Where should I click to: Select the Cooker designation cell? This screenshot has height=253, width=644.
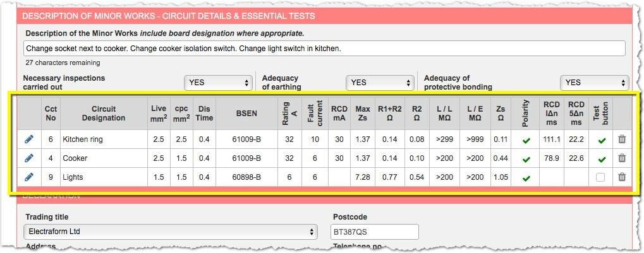coord(104,158)
